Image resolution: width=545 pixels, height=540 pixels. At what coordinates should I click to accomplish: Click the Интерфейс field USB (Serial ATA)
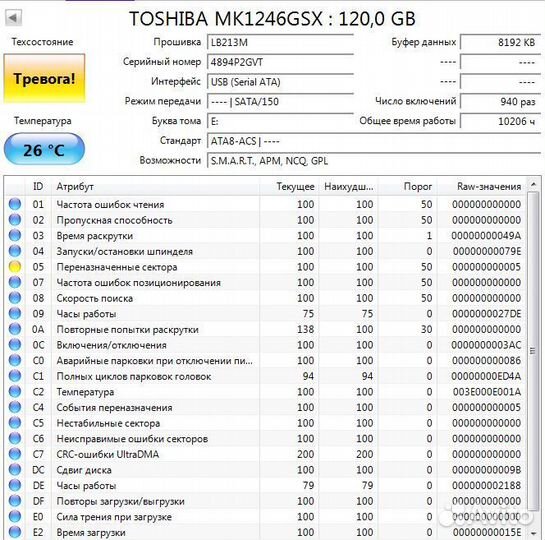pyautogui.click(x=280, y=82)
